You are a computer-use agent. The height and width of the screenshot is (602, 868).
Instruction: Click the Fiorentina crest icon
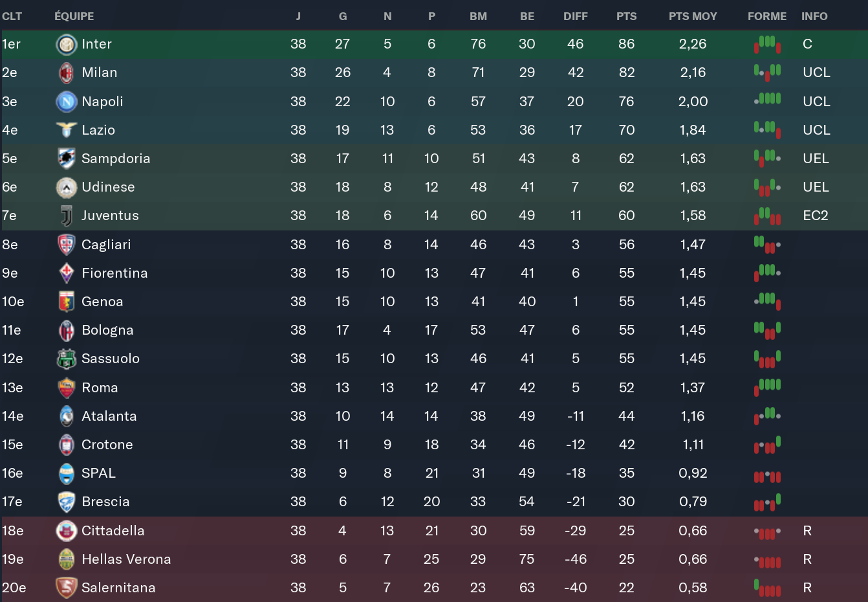(67, 273)
